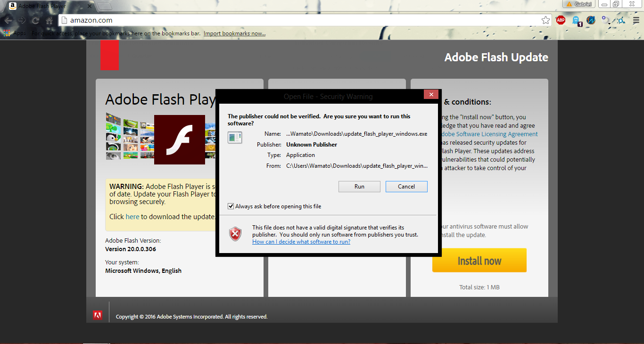Click the browser Forward arrow
Image resolution: width=644 pixels, height=344 pixels.
click(x=22, y=20)
